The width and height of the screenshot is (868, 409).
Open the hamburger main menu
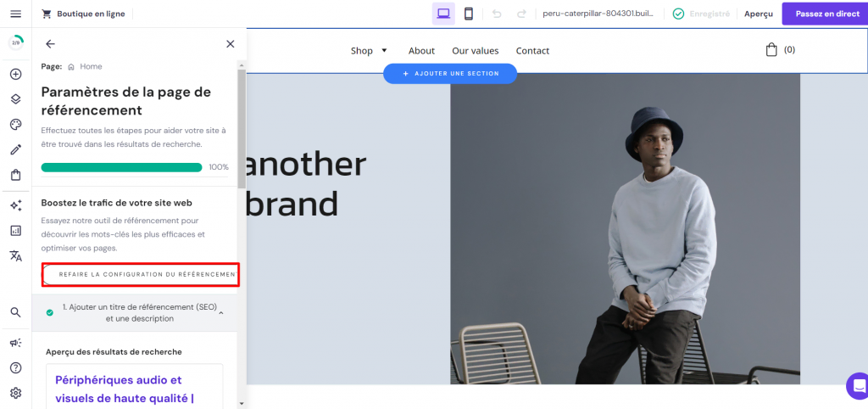coord(15,14)
